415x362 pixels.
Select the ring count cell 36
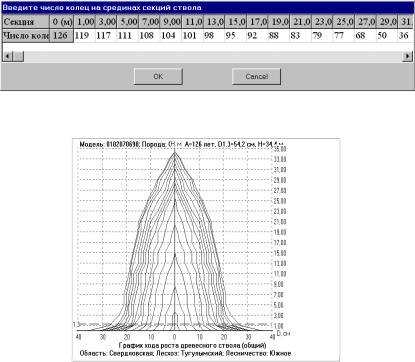[406, 36]
